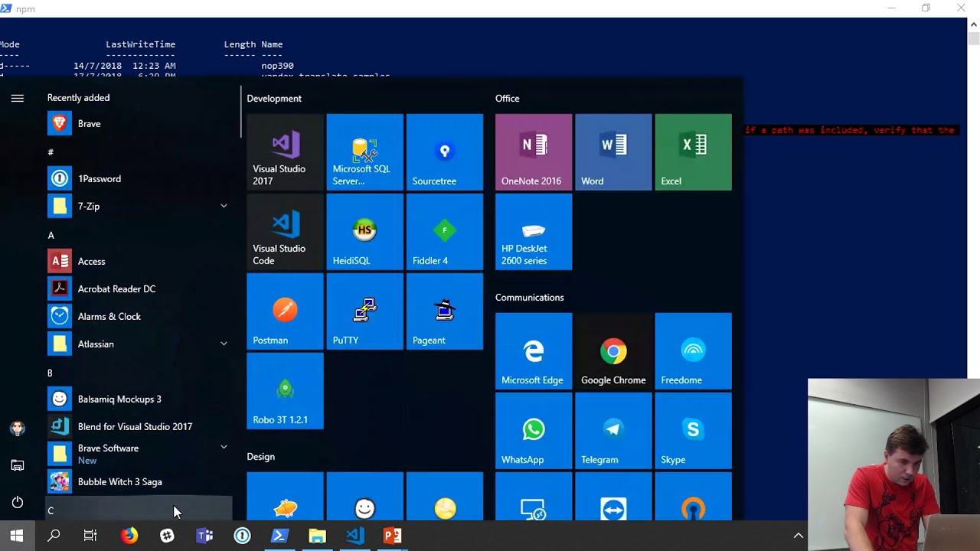Switch to VS Code on the taskbar
This screenshot has height=551, width=980.
(x=354, y=536)
